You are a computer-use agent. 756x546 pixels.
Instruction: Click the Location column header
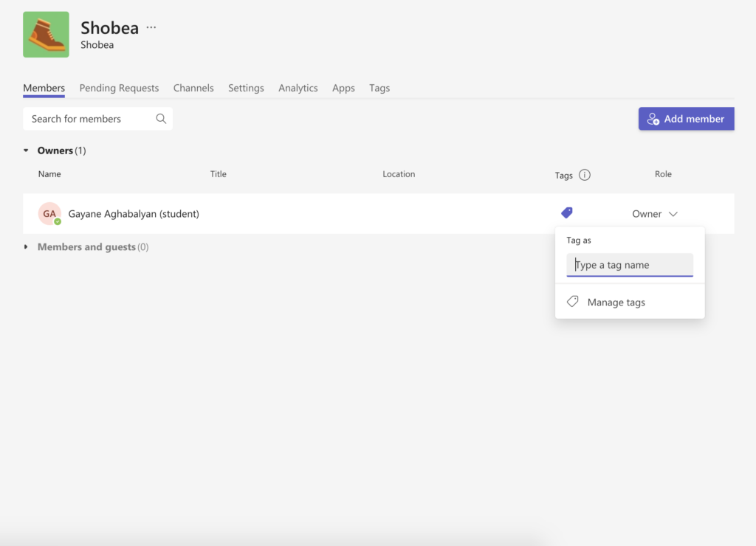click(x=399, y=174)
